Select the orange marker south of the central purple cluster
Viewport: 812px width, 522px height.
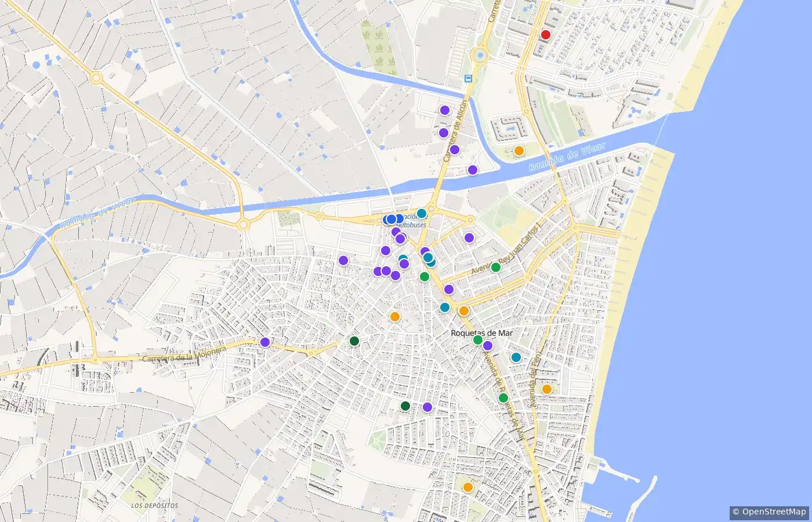(395, 317)
